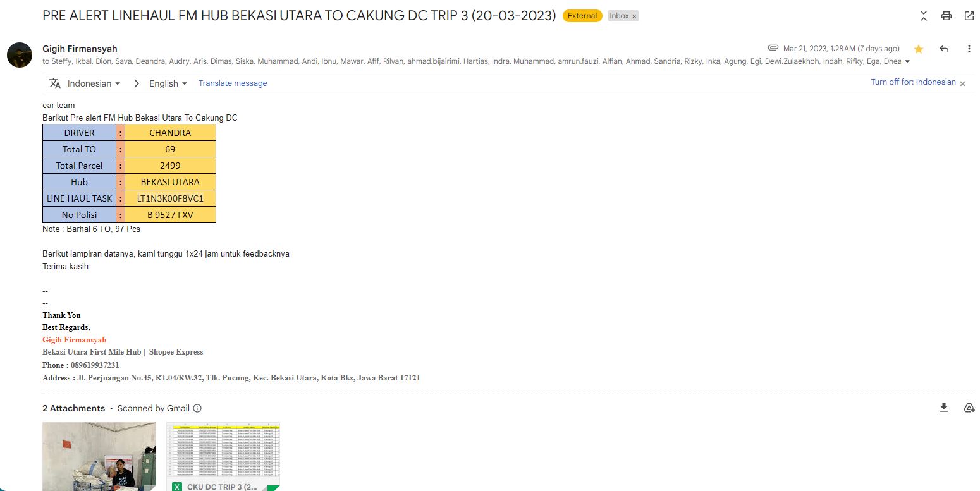Open the English target language dropdown
Viewport: 980px width, 491px height.
pos(168,83)
